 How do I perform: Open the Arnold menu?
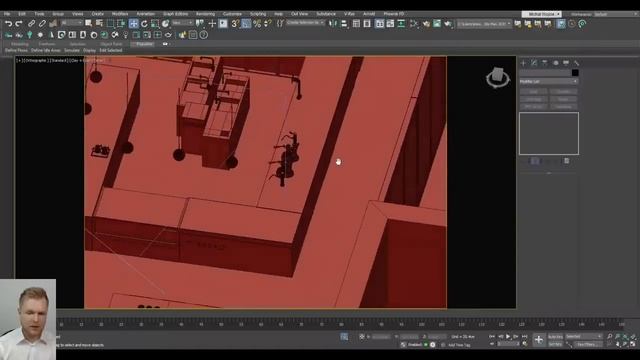point(369,14)
